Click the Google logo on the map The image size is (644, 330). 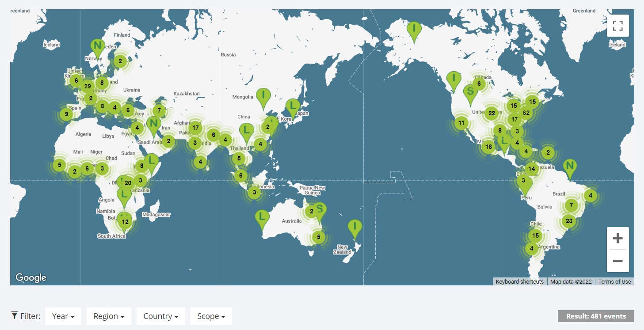31,277
